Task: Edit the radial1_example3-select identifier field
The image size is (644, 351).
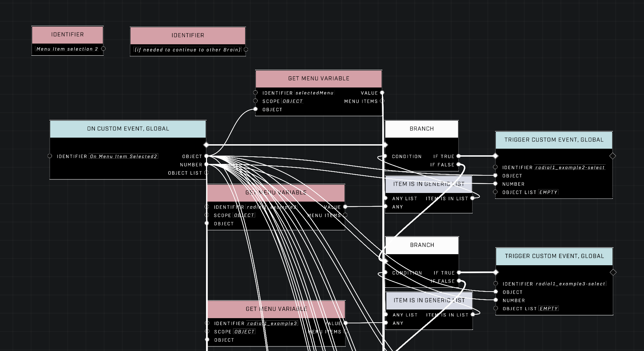Action: tap(571, 284)
